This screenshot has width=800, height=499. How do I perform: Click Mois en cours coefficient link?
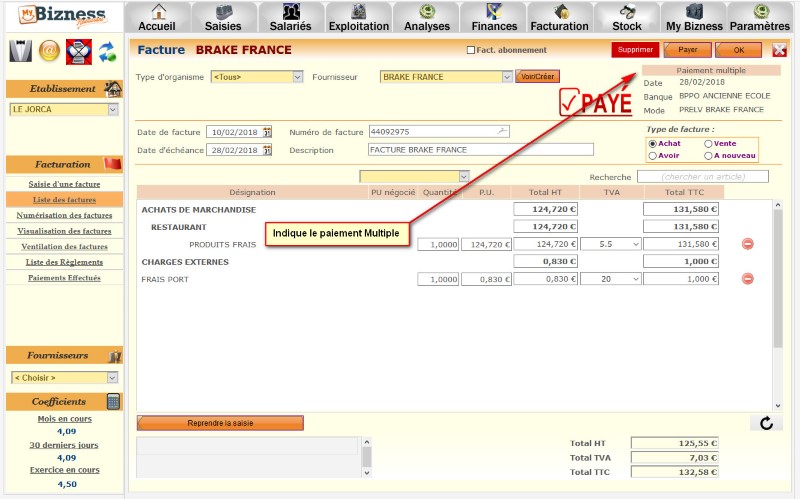(x=65, y=419)
